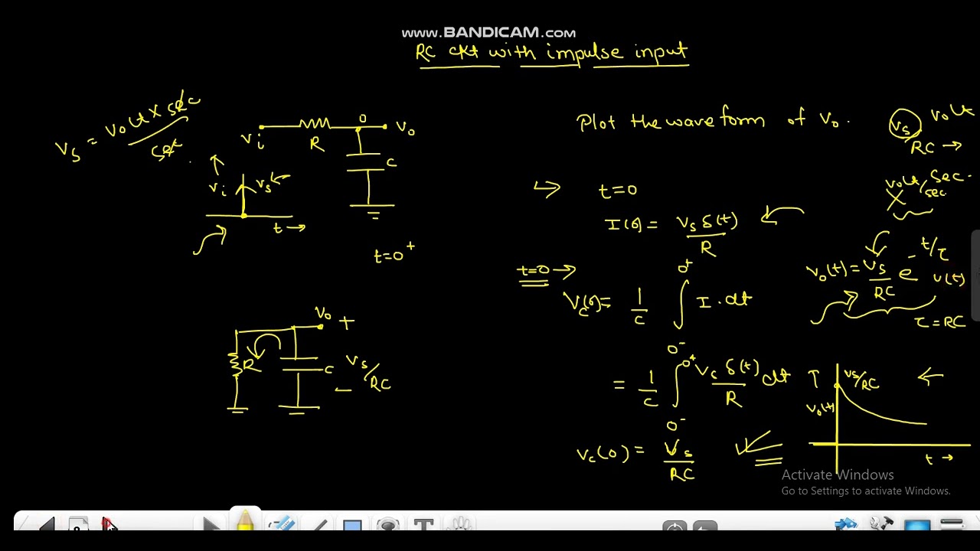This screenshot has width=980, height=551.
Task: Click the vertical scrollbar on right edge
Action: (976, 275)
